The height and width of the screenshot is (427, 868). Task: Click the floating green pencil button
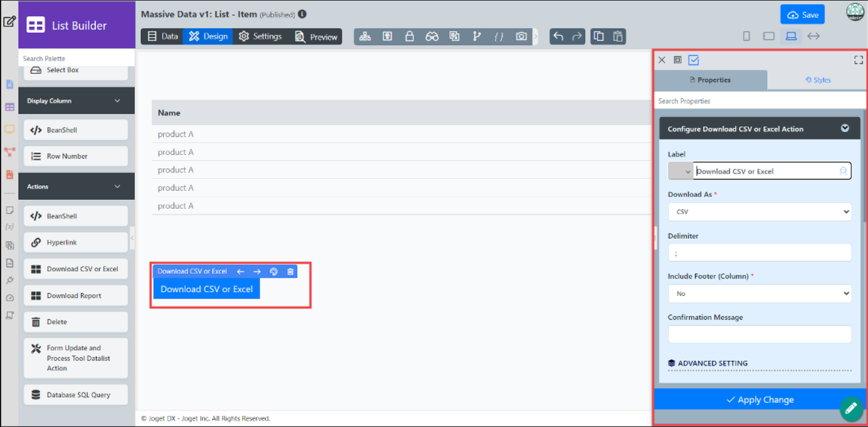pos(851,409)
